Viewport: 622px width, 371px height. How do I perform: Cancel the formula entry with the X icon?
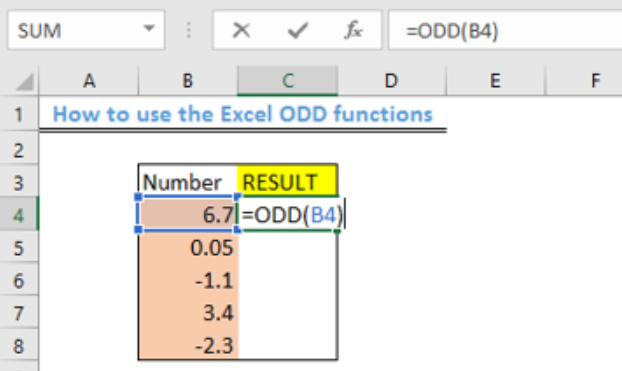241,30
